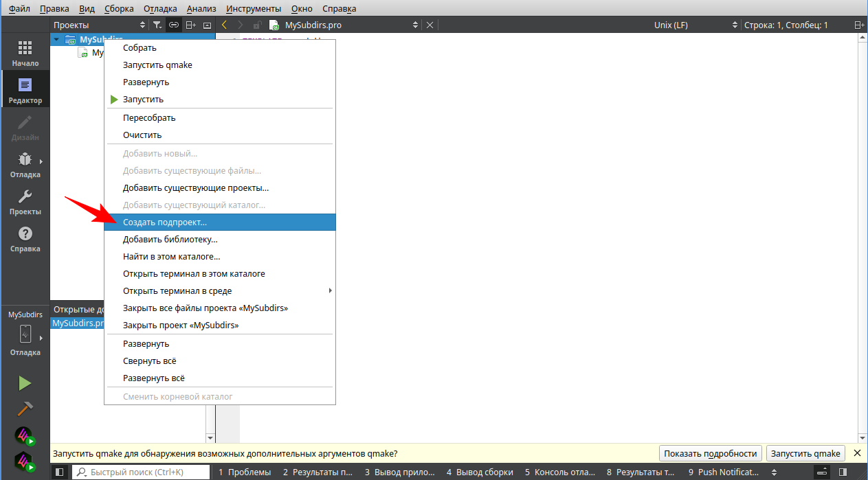Open the Начало (Welcome) mode
The width and height of the screenshot is (868, 480).
[25, 53]
